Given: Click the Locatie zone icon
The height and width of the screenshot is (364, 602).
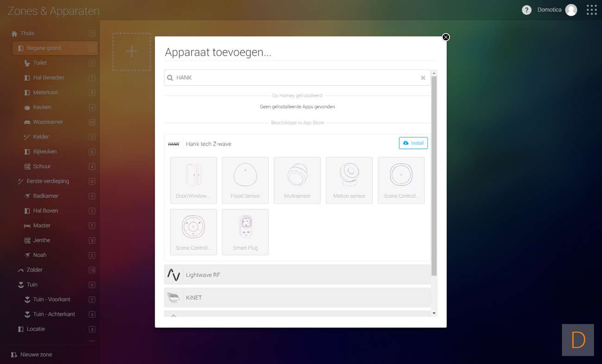Looking at the screenshot, I should [21, 329].
